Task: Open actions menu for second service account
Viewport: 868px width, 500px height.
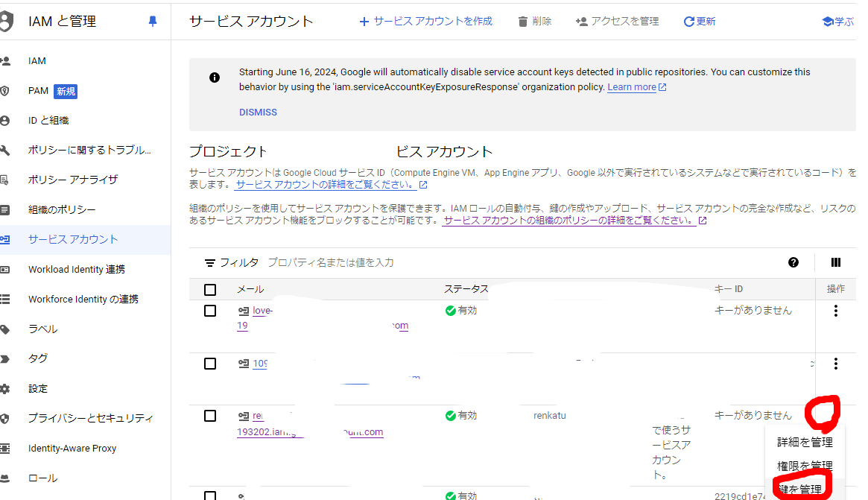Action: [x=835, y=364]
